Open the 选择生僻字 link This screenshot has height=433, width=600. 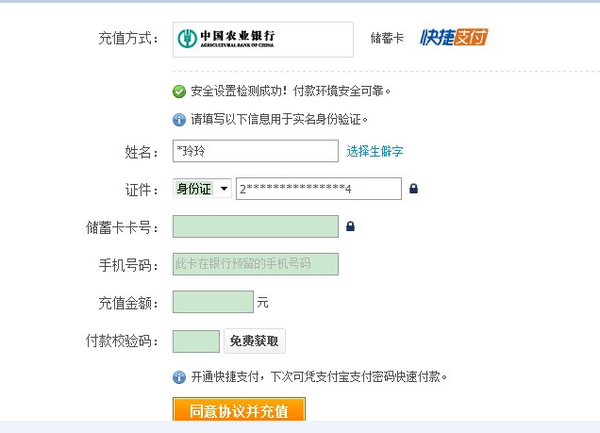click(x=375, y=151)
